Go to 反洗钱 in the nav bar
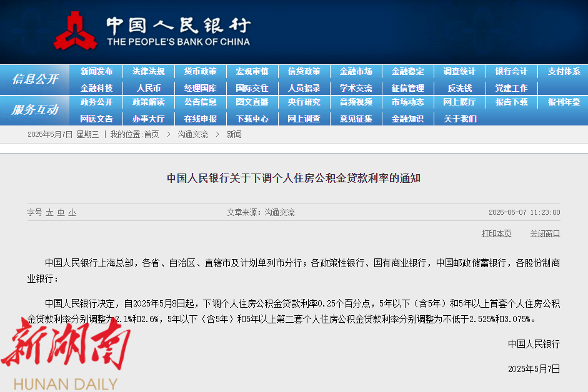The width and height of the screenshot is (588, 392). point(459,88)
